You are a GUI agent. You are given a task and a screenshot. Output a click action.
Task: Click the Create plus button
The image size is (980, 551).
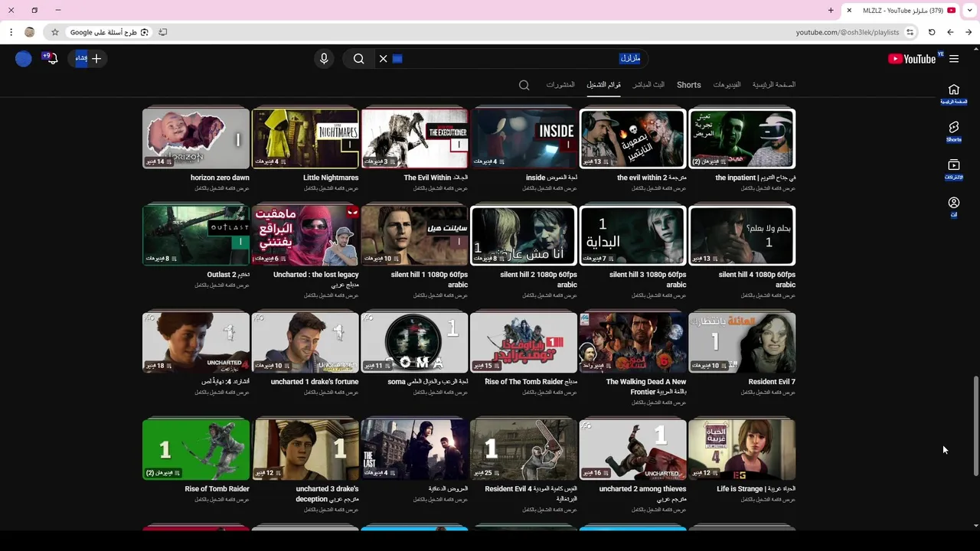[x=89, y=59]
